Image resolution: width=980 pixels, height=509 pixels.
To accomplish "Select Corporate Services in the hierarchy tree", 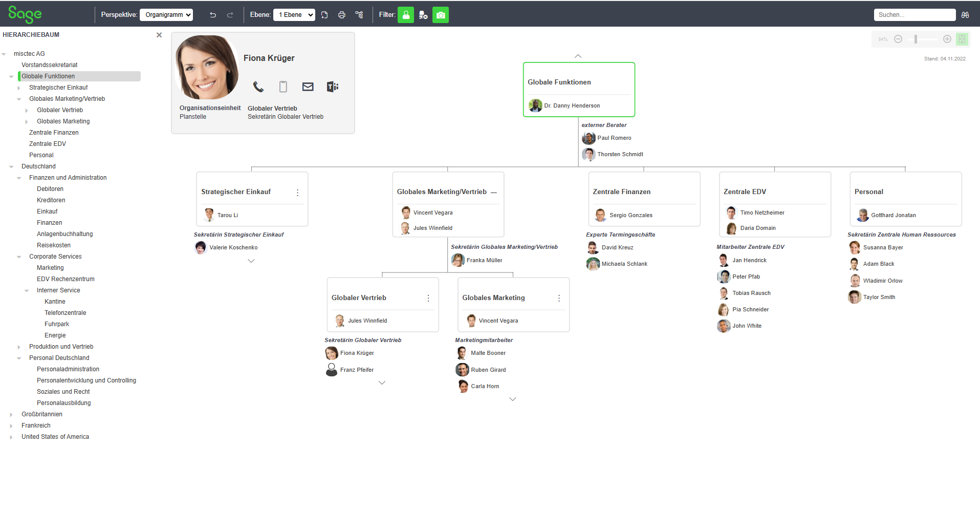I will coord(55,257).
